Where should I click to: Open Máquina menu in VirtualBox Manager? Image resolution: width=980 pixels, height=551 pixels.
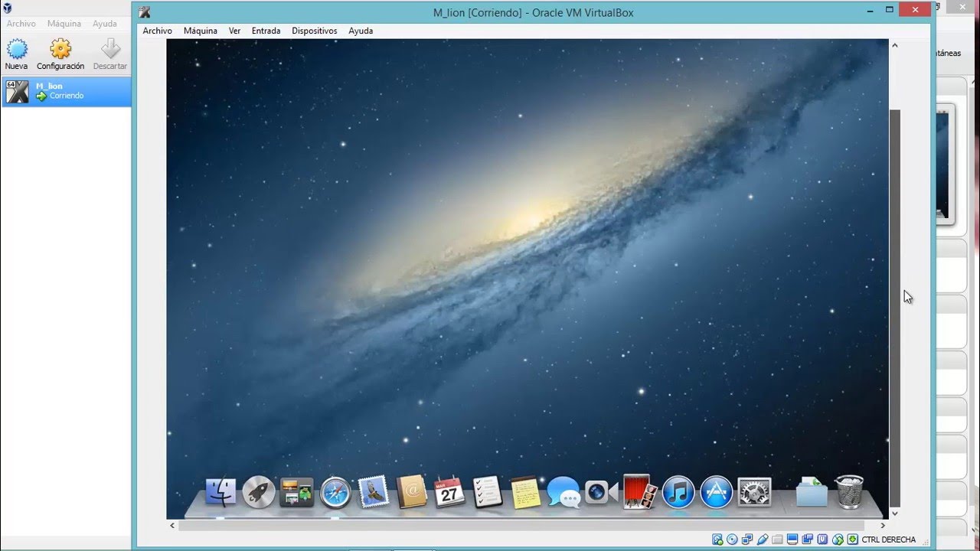[64, 24]
